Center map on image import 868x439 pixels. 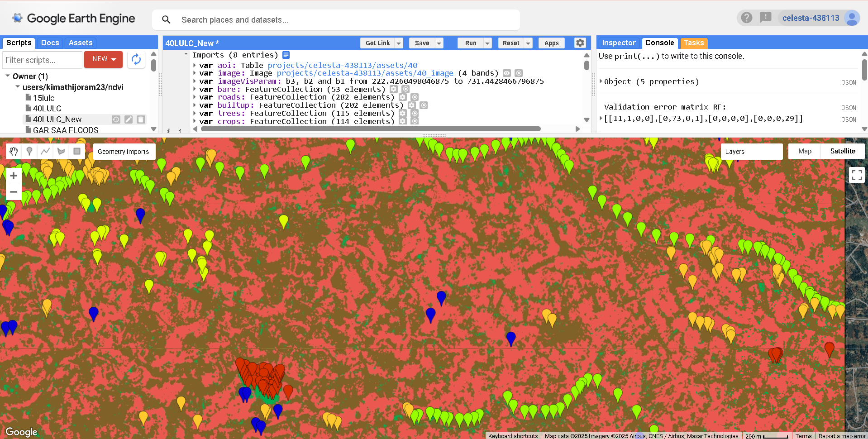point(519,73)
